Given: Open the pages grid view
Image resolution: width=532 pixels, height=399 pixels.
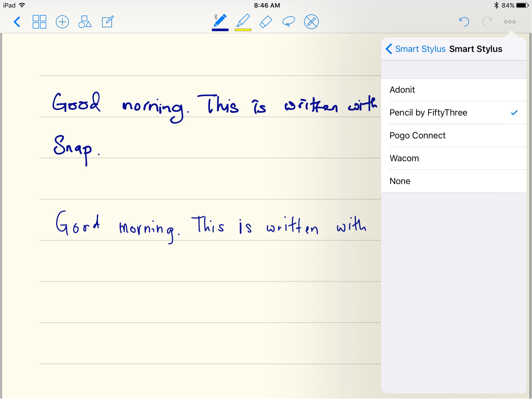Looking at the screenshot, I should point(39,22).
